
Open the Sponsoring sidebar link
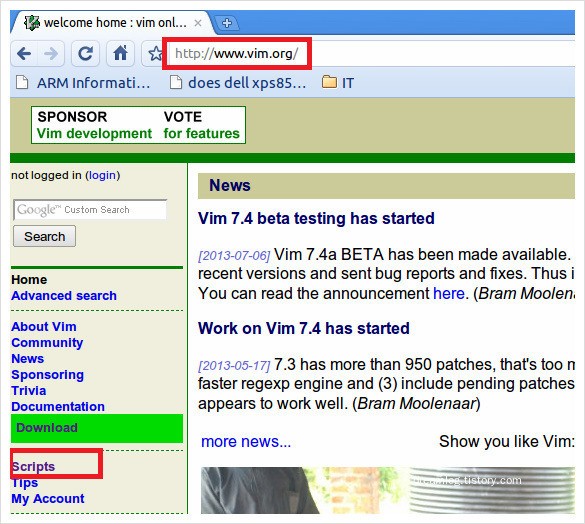[47, 375]
